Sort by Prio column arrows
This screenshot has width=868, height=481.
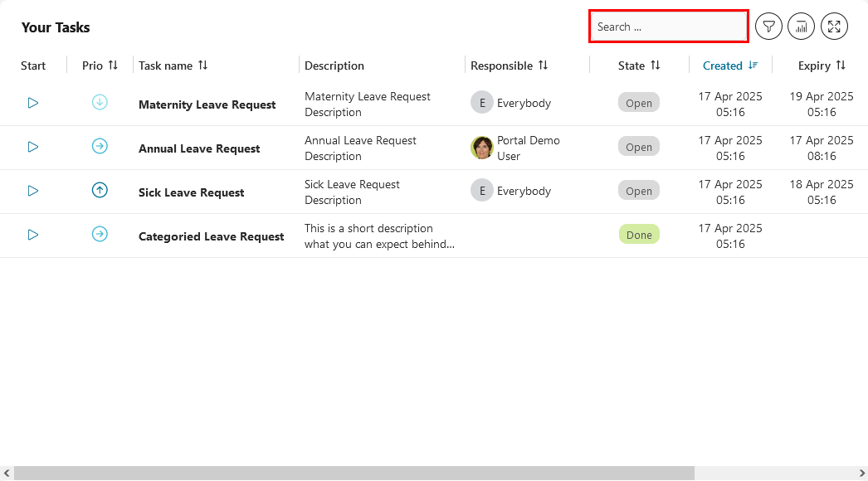click(113, 66)
